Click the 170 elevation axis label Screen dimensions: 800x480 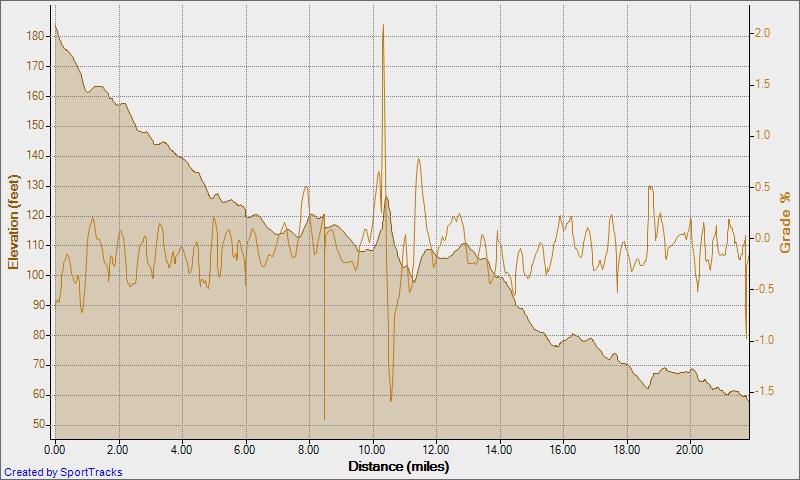coord(36,66)
